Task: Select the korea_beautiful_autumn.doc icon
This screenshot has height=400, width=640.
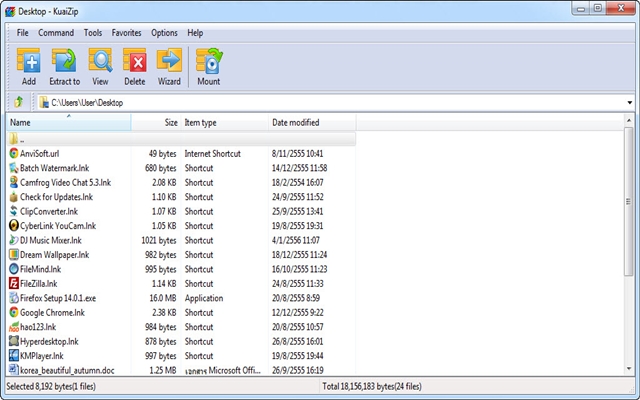Action: (14, 370)
